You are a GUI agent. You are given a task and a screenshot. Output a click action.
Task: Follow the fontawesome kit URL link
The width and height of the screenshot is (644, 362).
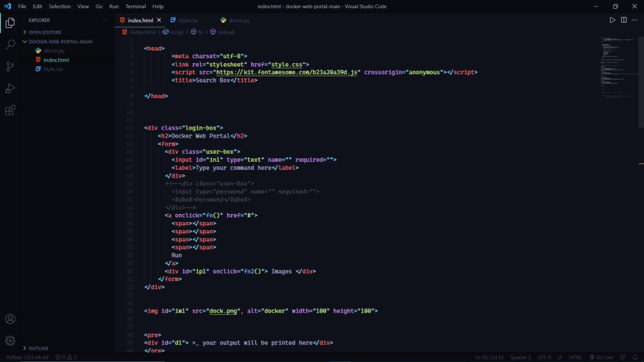[287, 72]
